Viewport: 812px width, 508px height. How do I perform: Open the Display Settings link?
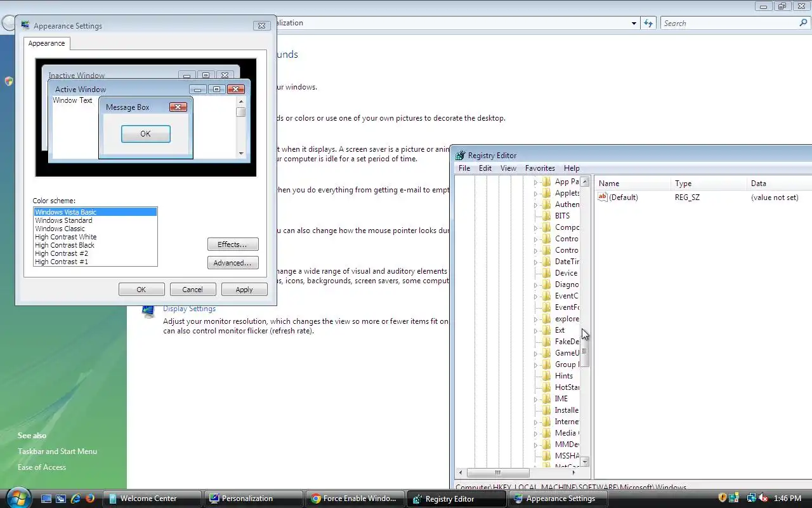[x=189, y=309]
